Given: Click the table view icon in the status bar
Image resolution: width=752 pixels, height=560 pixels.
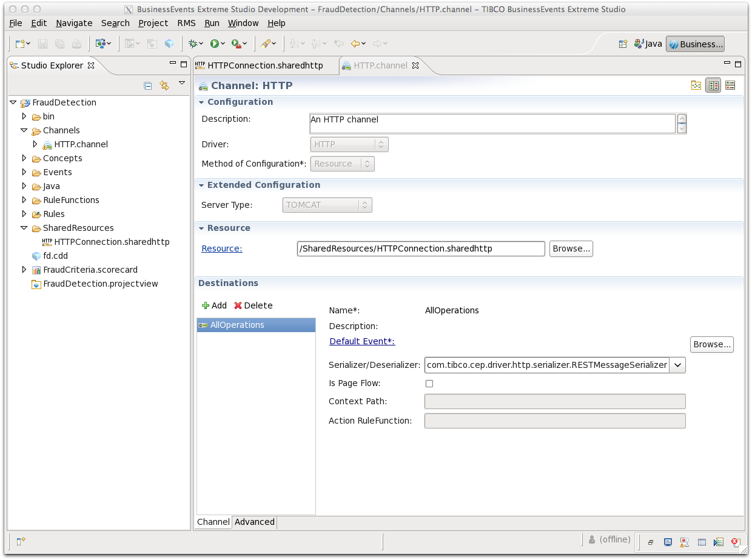Looking at the screenshot, I should click(x=702, y=542).
